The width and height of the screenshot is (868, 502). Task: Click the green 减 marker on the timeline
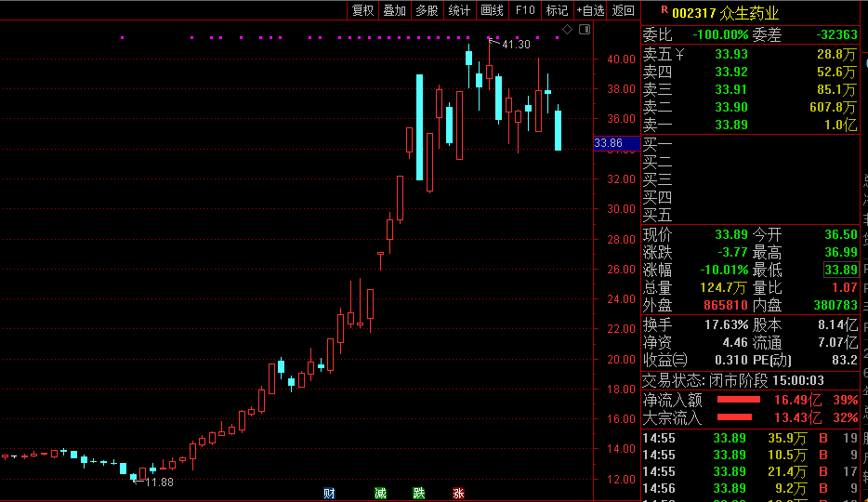click(x=380, y=493)
